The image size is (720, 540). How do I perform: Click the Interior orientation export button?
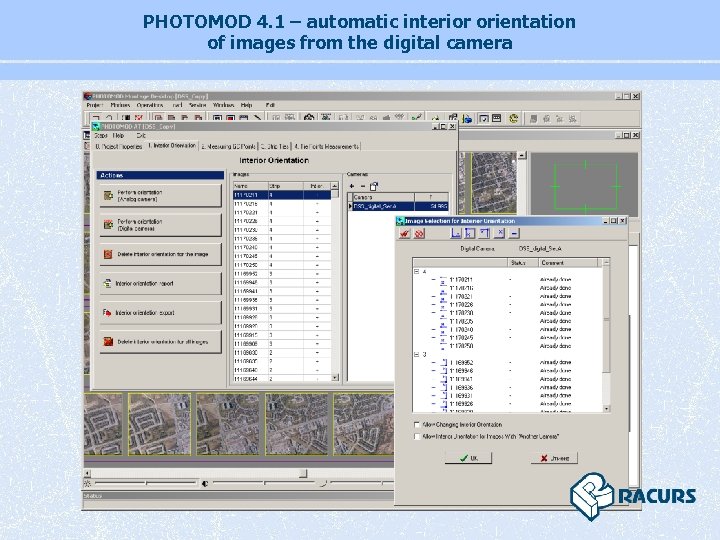tap(160, 312)
